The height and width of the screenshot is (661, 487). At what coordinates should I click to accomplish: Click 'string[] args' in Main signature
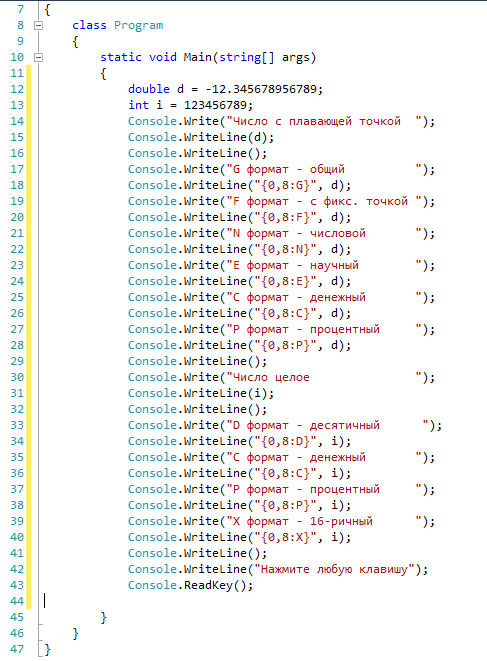264,57
